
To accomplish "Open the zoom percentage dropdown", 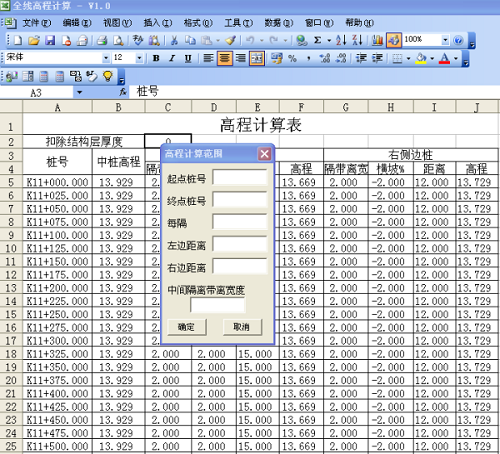I will coord(445,40).
